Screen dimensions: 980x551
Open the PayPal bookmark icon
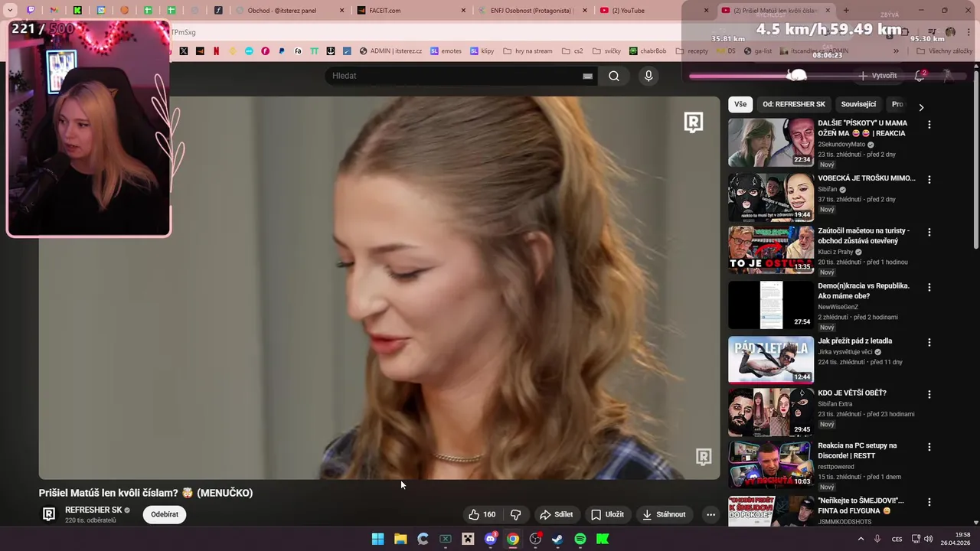click(x=282, y=51)
